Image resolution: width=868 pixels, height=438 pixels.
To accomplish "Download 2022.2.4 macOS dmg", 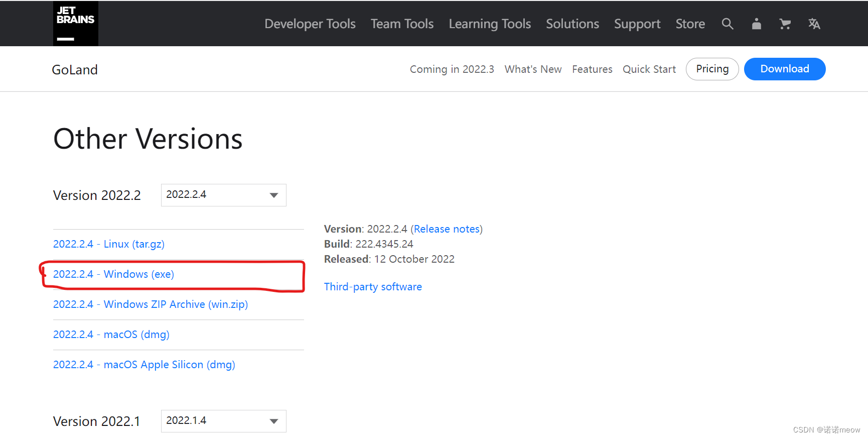I will click(x=111, y=335).
